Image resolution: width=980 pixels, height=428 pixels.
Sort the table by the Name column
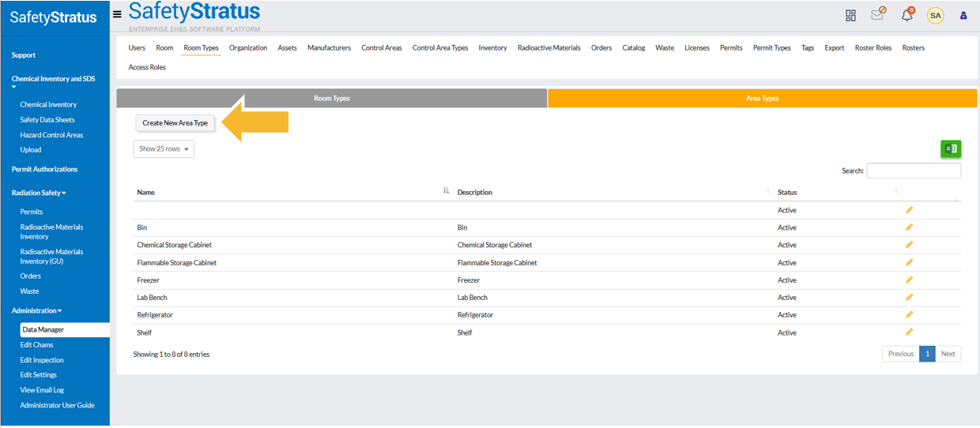pos(292,192)
